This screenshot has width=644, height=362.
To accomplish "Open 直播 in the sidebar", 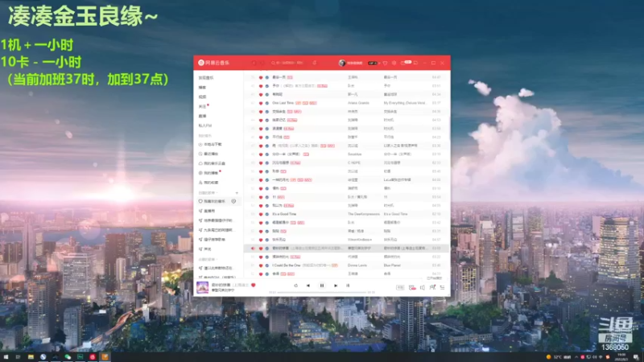I will coord(203,116).
